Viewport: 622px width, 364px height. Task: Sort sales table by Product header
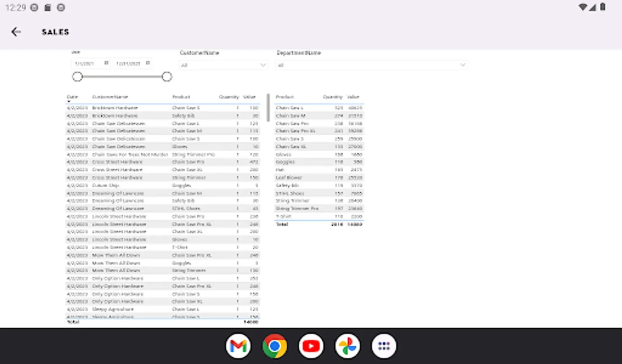pyautogui.click(x=181, y=97)
